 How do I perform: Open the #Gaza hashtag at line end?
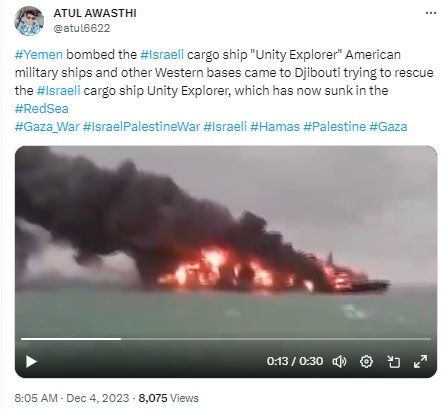(x=388, y=127)
